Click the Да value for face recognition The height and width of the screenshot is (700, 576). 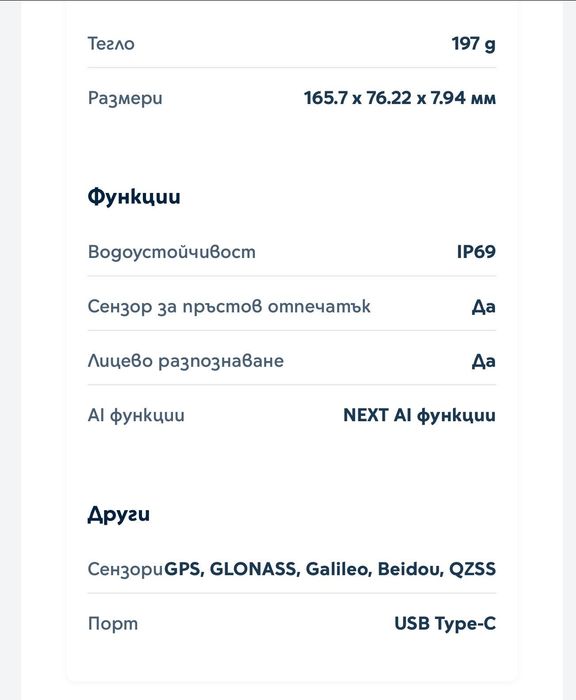point(484,361)
